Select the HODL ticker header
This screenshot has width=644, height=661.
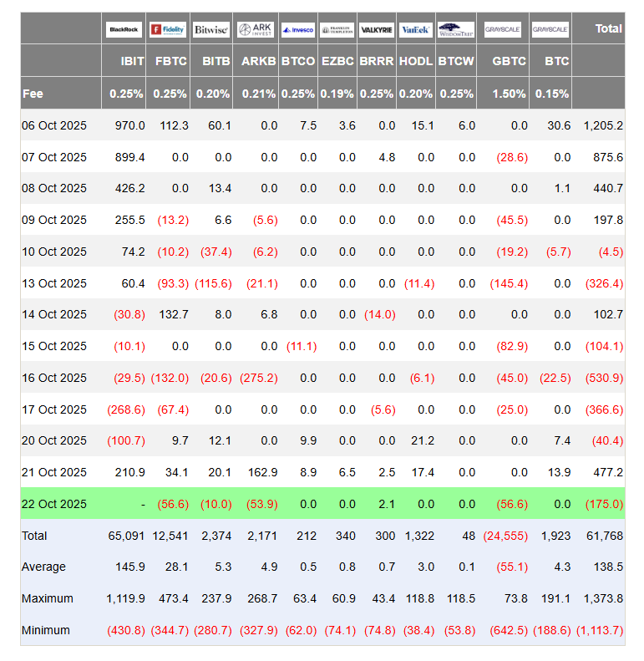(416, 61)
